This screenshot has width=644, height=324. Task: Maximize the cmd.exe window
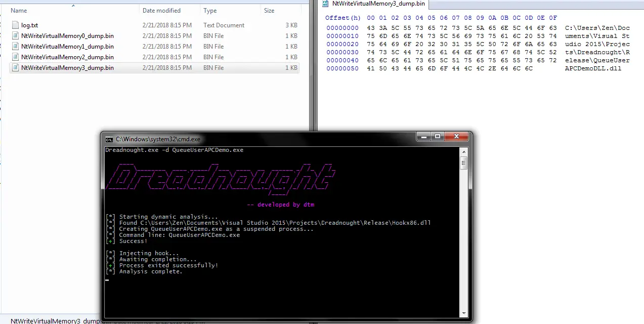click(438, 136)
